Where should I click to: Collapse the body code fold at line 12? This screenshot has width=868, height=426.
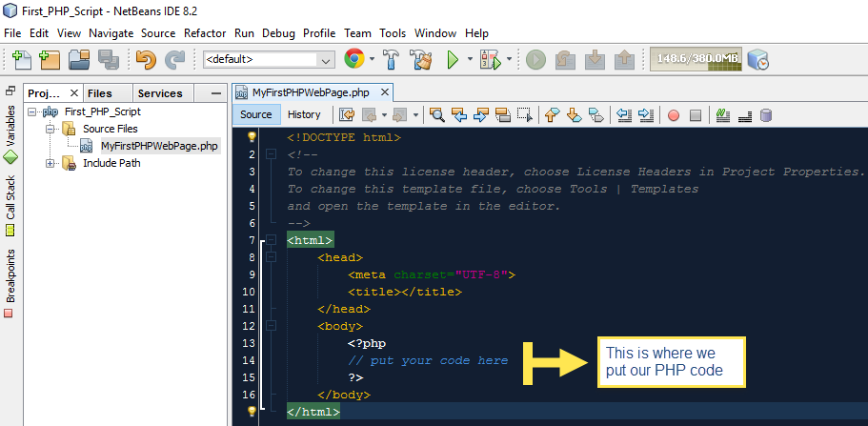coord(271,326)
